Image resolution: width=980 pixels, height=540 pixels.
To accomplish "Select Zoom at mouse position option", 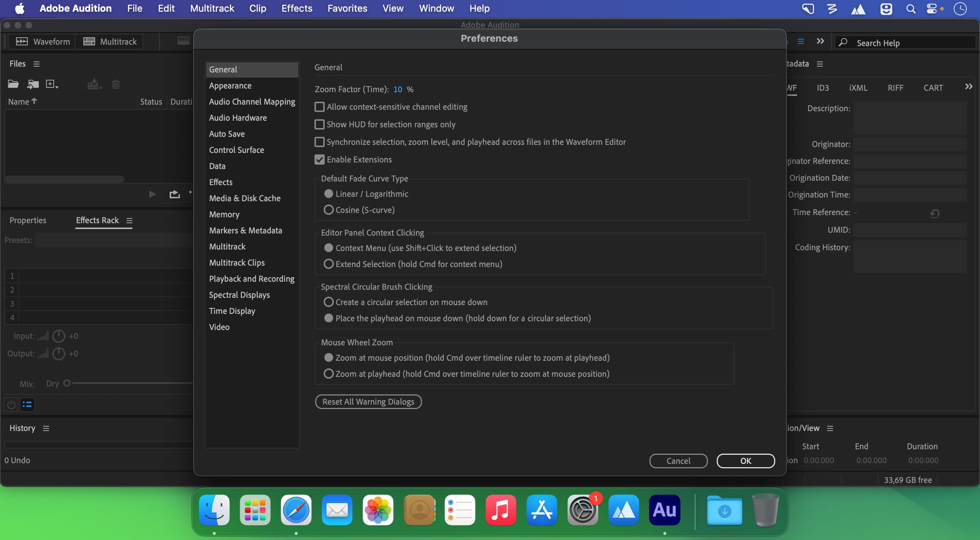I will point(329,358).
